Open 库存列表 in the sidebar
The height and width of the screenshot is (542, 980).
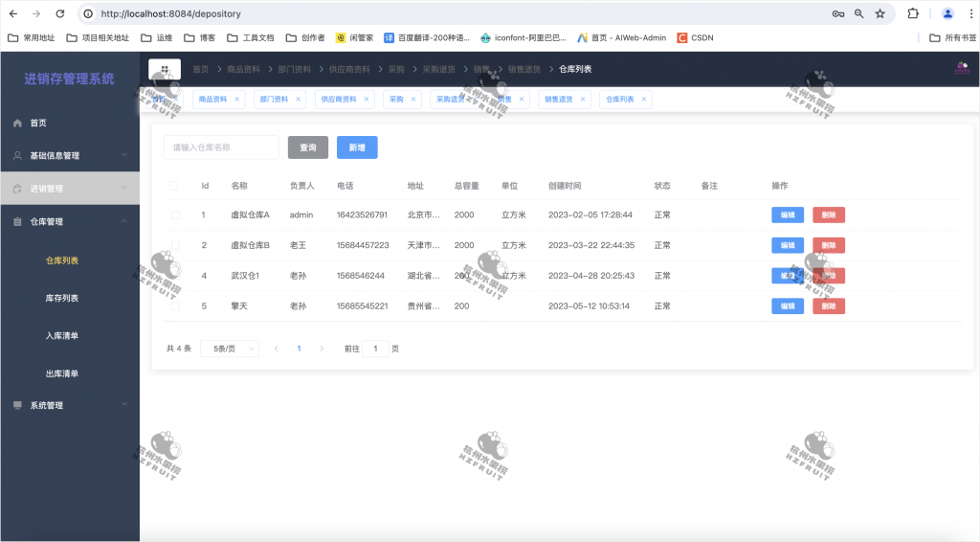pyautogui.click(x=62, y=298)
